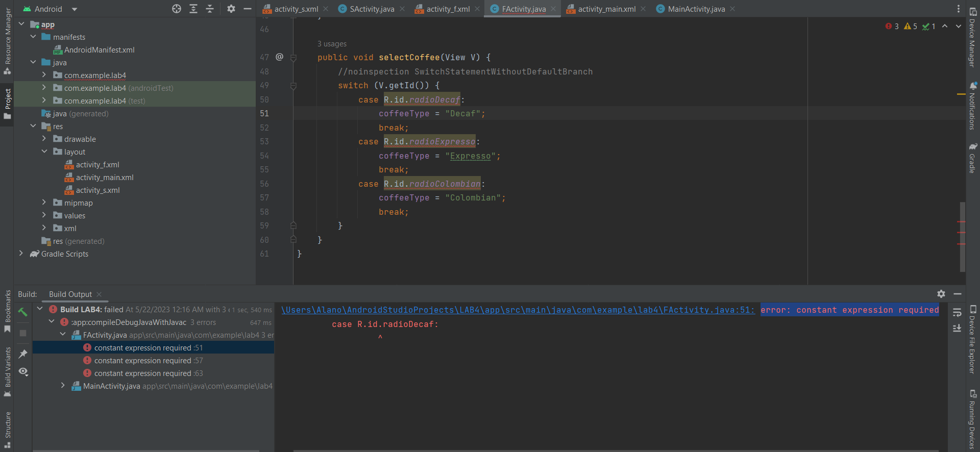Click the green hammer rebuild icon
Screen dimensions: 980x452
click(23, 312)
